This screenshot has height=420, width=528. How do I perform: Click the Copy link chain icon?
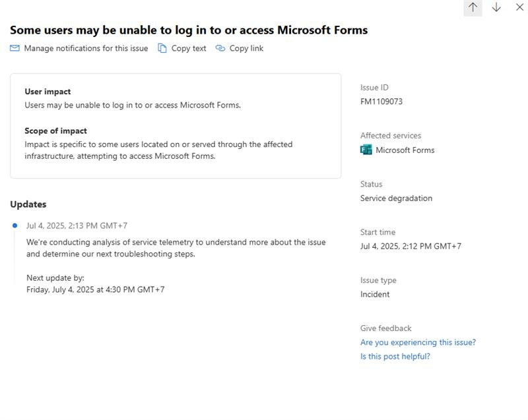coord(218,47)
